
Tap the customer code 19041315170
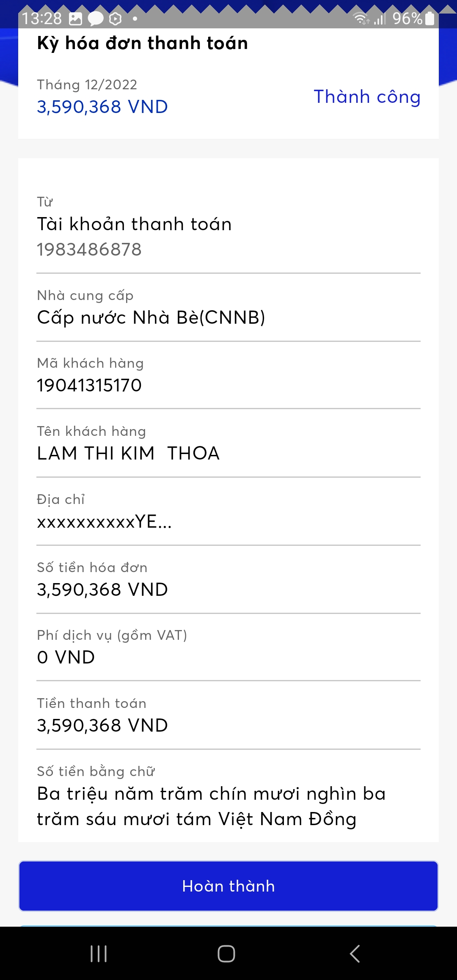click(89, 385)
